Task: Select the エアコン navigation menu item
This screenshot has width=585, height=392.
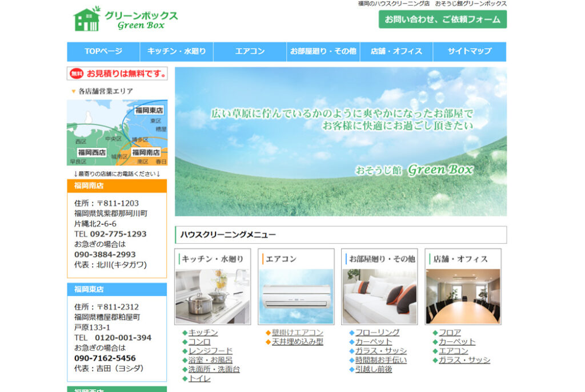Action: [250, 51]
